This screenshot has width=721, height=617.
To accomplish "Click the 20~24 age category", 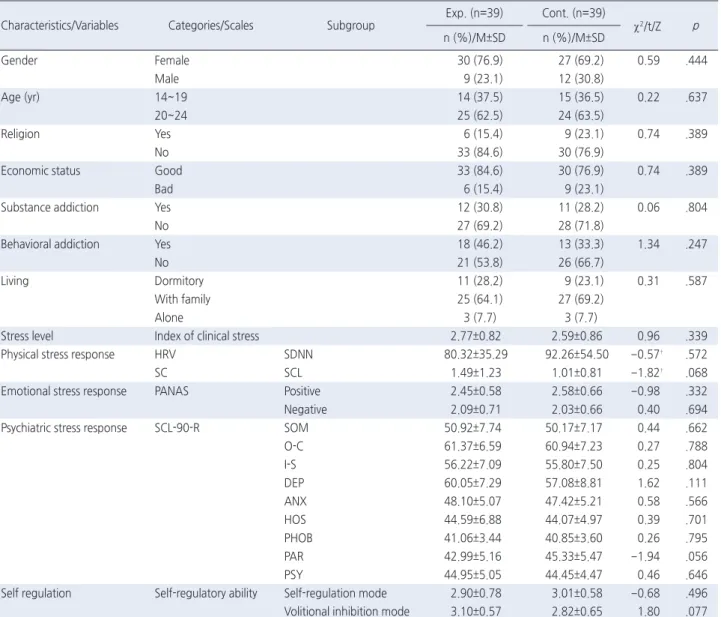I will (x=171, y=115).
